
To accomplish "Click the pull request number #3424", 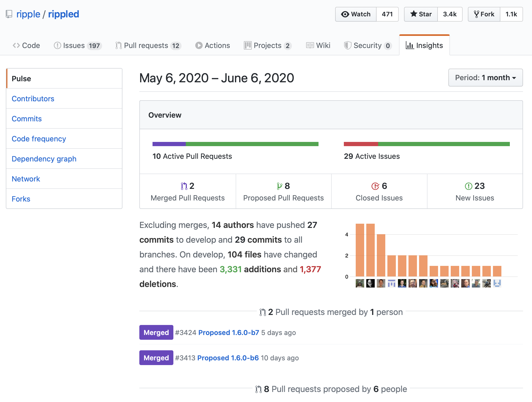I will pyautogui.click(x=186, y=333).
